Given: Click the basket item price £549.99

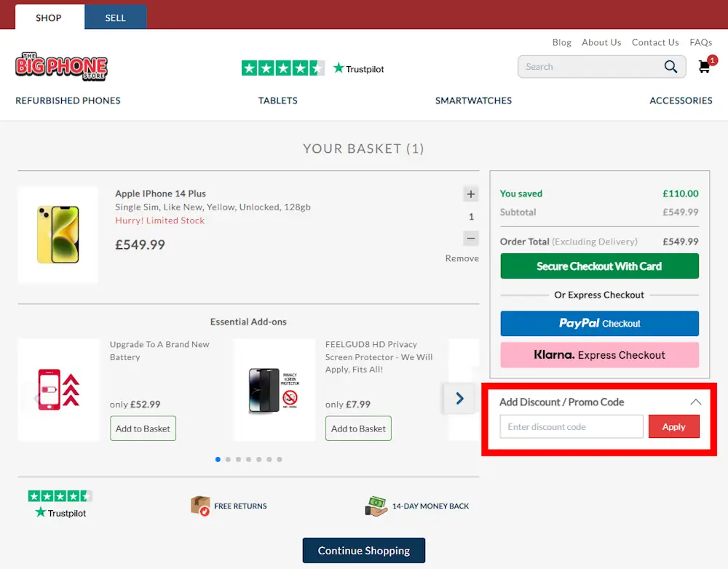Looking at the screenshot, I should click(141, 244).
